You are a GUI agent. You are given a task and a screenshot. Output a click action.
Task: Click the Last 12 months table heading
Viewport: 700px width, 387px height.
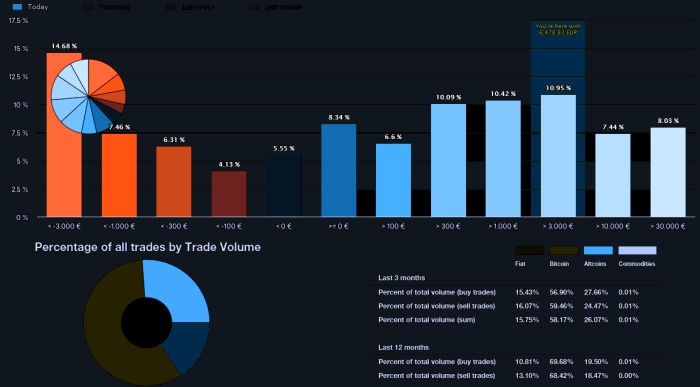click(x=404, y=347)
